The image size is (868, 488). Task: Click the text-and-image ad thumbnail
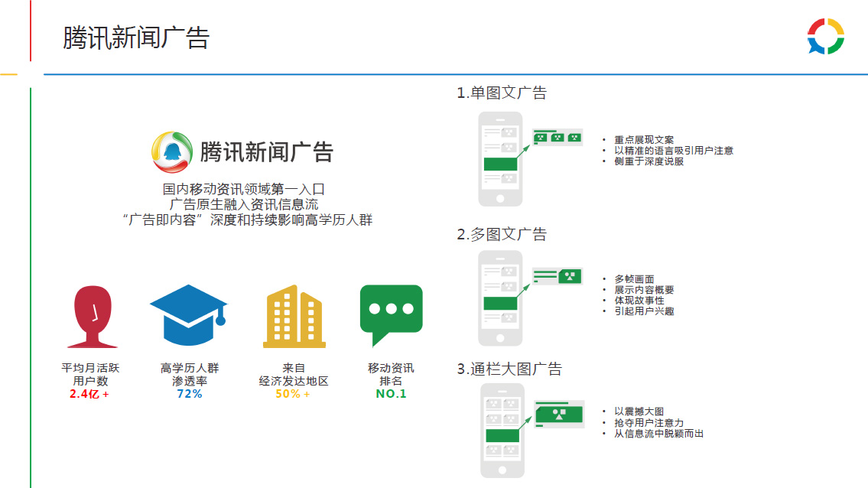[x=558, y=276]
